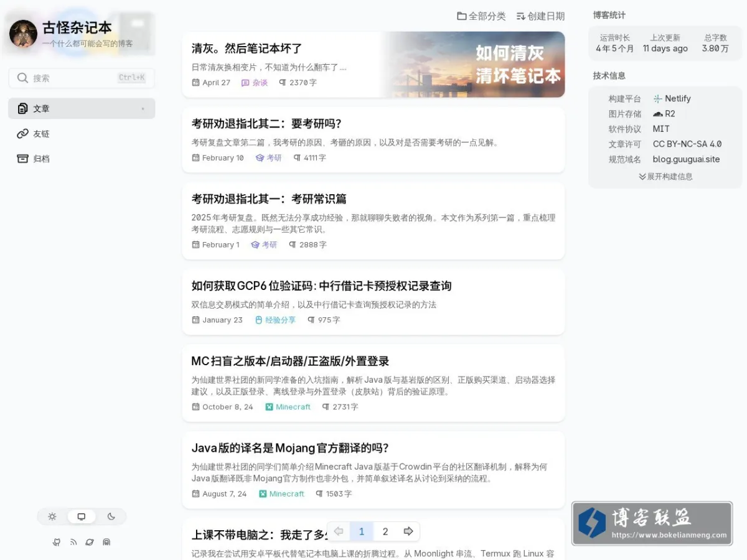Screen dimensions: 747x560
Task: Click the sort icon beside 创建日期
Action: click(x=521, y=16)
